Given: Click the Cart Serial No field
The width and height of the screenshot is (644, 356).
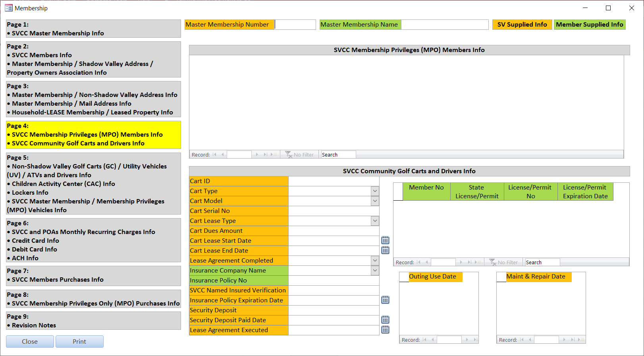Looking at the screenshot, I should click(334, 211).
